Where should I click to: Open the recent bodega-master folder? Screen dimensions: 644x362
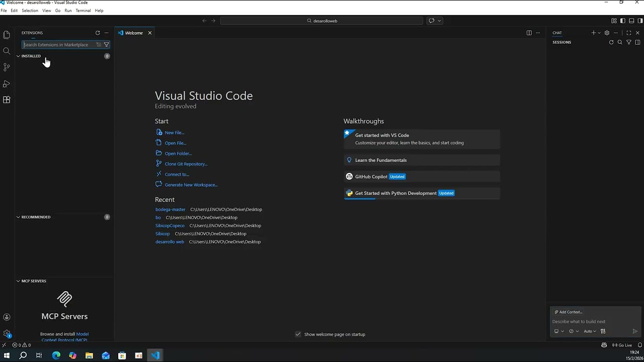pyautogui.click(x=170, y=210)
